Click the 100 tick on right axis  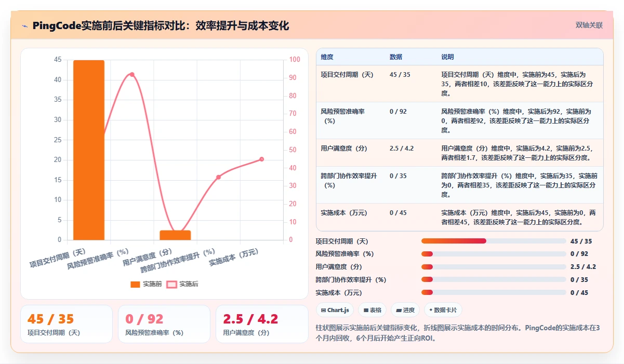coord(295,60)
